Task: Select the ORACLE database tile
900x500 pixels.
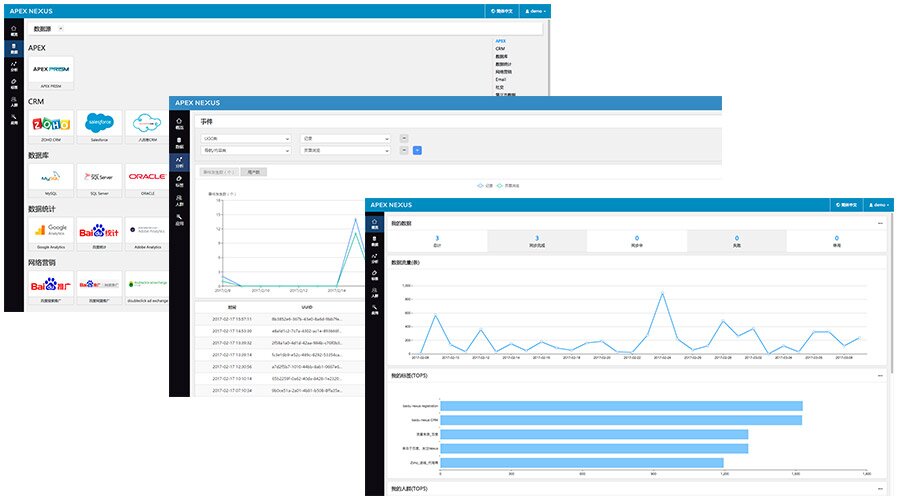Action: point(147,180)
